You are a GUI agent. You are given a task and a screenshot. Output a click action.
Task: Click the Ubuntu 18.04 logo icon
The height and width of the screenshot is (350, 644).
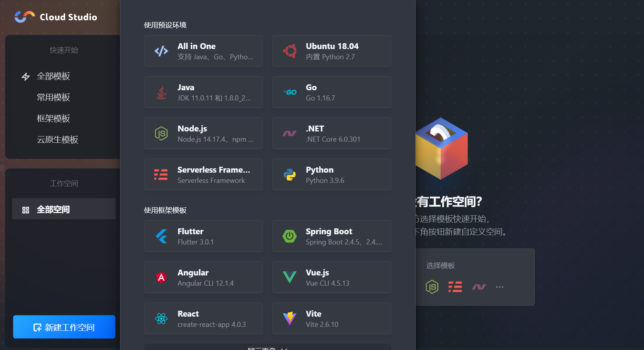click(290, 51)
